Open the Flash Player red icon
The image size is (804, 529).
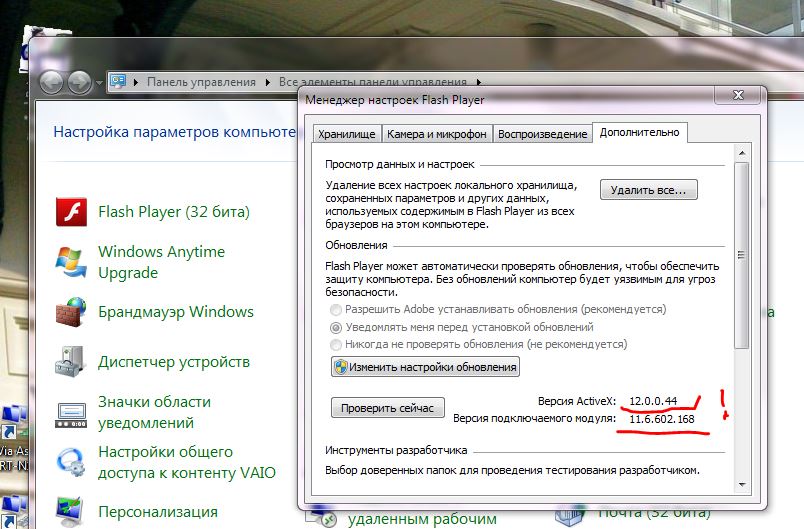71,212
